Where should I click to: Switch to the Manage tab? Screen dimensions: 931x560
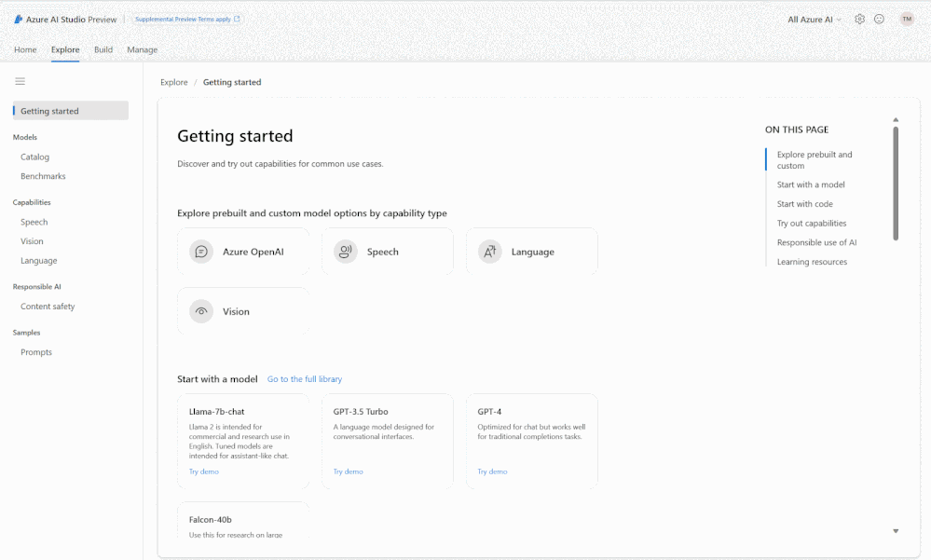coord(143,49)
